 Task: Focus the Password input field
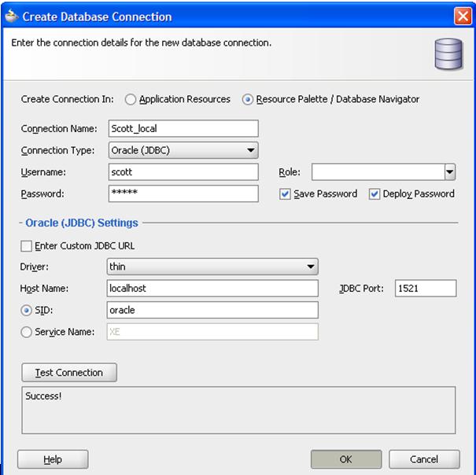pyautogui.click(x=183, y=193)
